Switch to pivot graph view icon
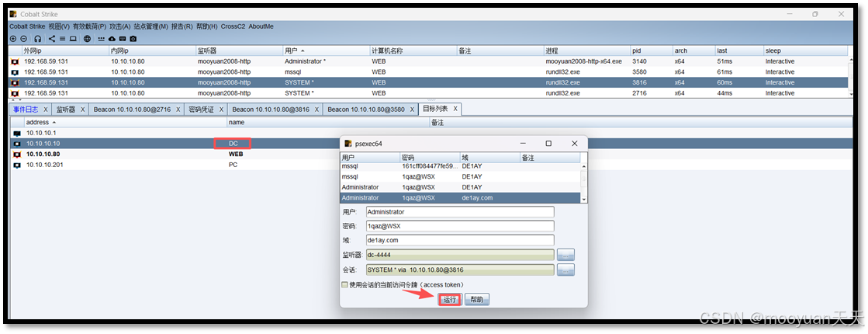This screenshot has width=868, height=334. 52,39
